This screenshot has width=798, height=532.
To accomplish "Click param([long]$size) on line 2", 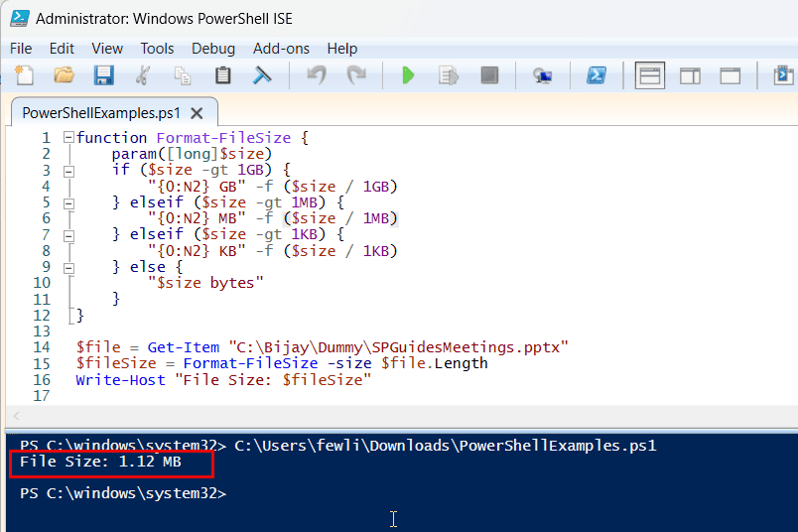I will pos(192,154).
